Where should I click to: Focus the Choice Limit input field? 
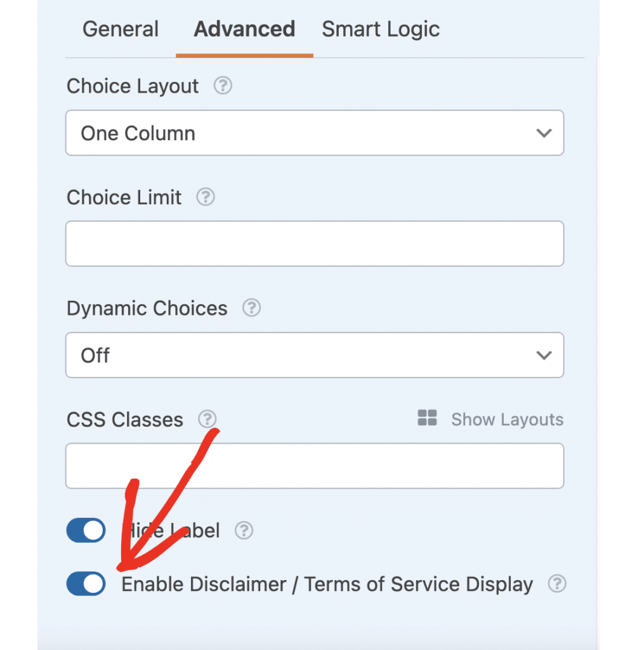314,244
